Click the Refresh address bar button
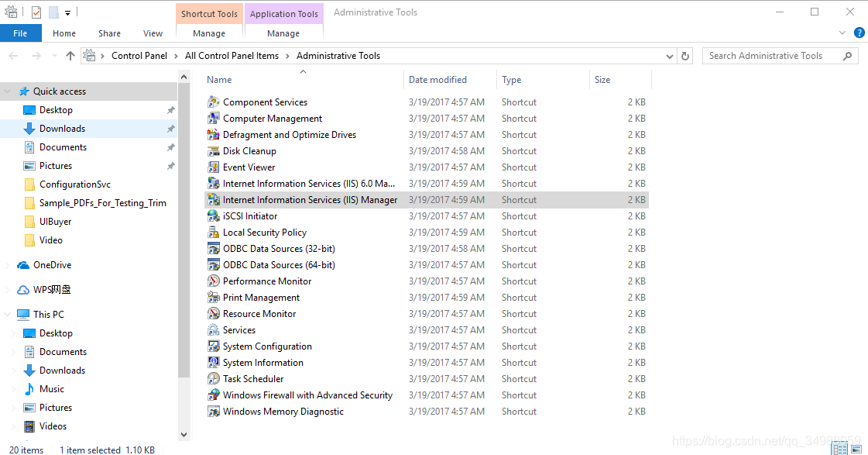Viewport: 868px width, 455px height. [684, 56]
